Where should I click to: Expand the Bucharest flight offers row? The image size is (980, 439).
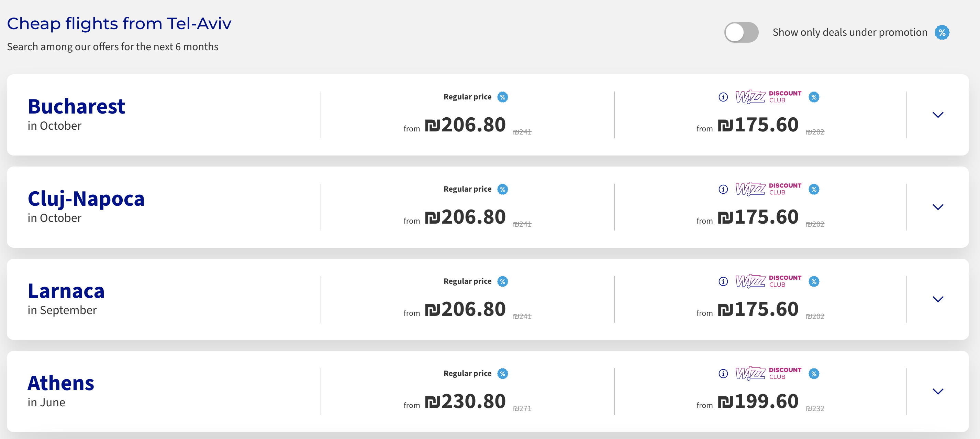(x=938, y=115)
